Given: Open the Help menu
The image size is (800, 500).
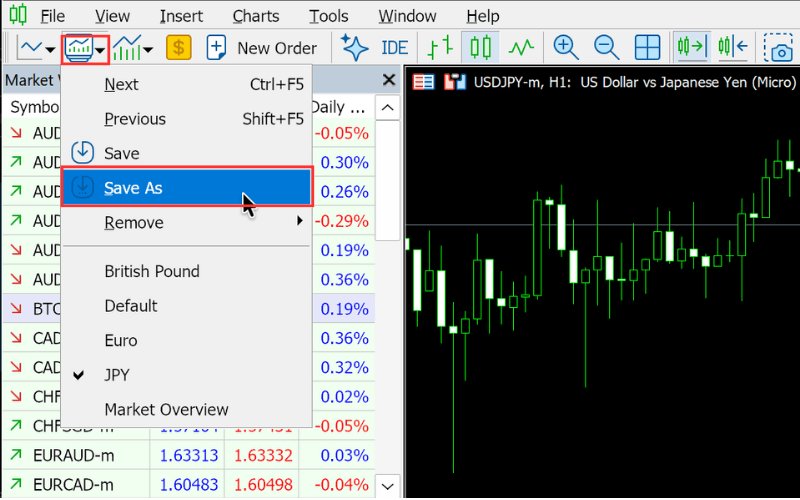Looking at the screenshot, I should coord(482,16).
